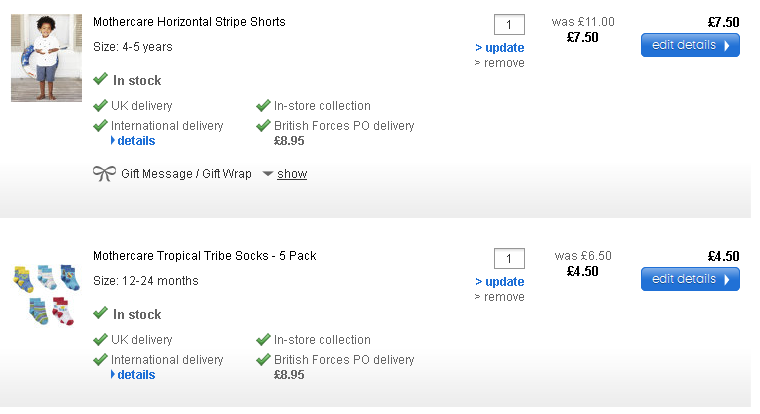
Task: Click shorts International delivery checkmark icon
Action: 100,126
